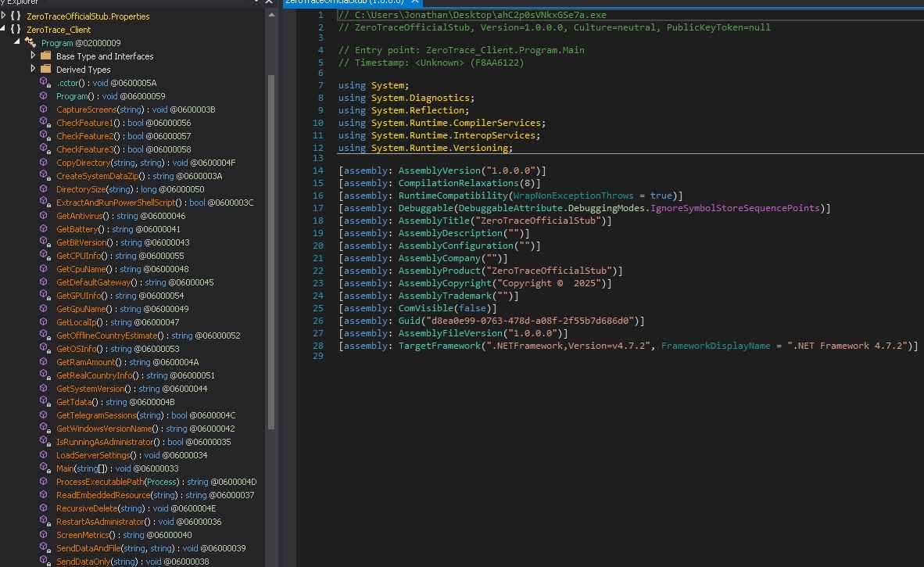Click the RecursiveDelete method icon

pos(45,508)
